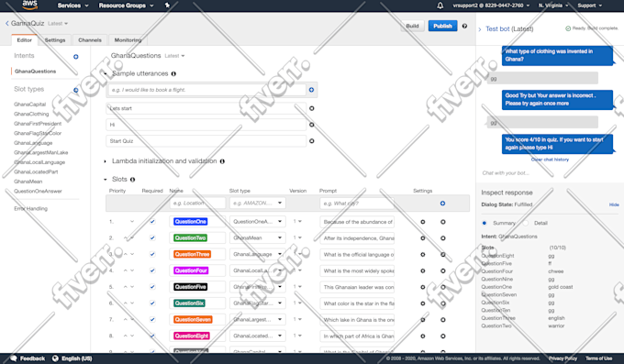Open info icon beside Slots heading

[x=132, y=180]
